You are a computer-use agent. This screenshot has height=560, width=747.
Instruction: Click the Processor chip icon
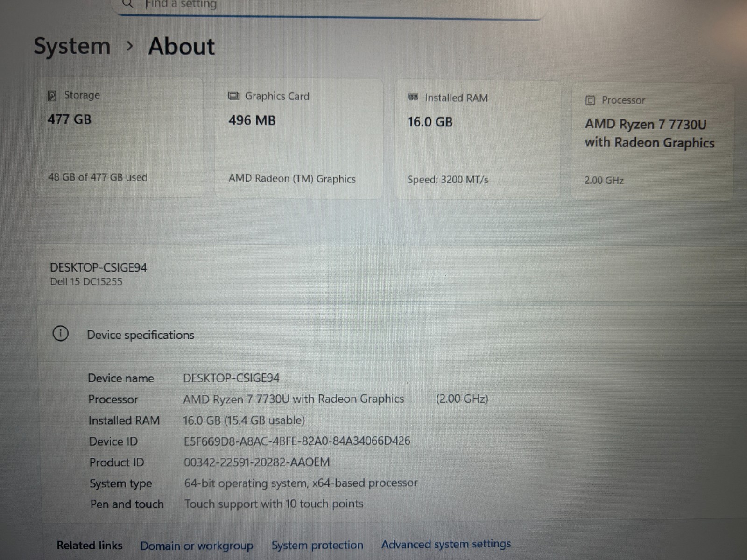(x=590, y=100)
